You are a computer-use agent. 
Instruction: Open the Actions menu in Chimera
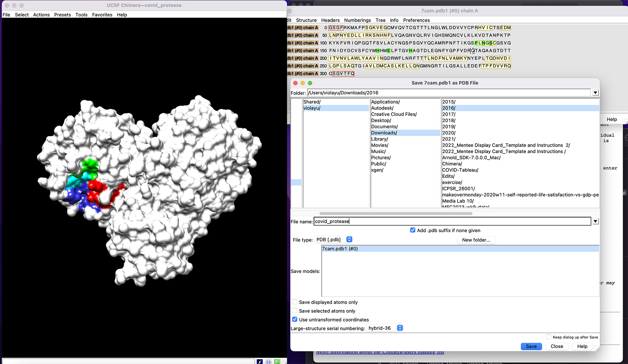click(x=41, y=15)
